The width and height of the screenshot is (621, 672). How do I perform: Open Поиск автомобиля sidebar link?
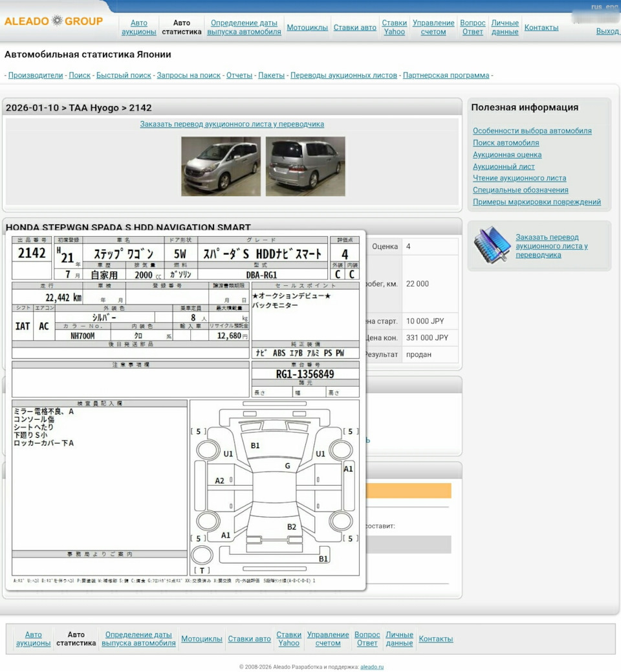(506, 143)
